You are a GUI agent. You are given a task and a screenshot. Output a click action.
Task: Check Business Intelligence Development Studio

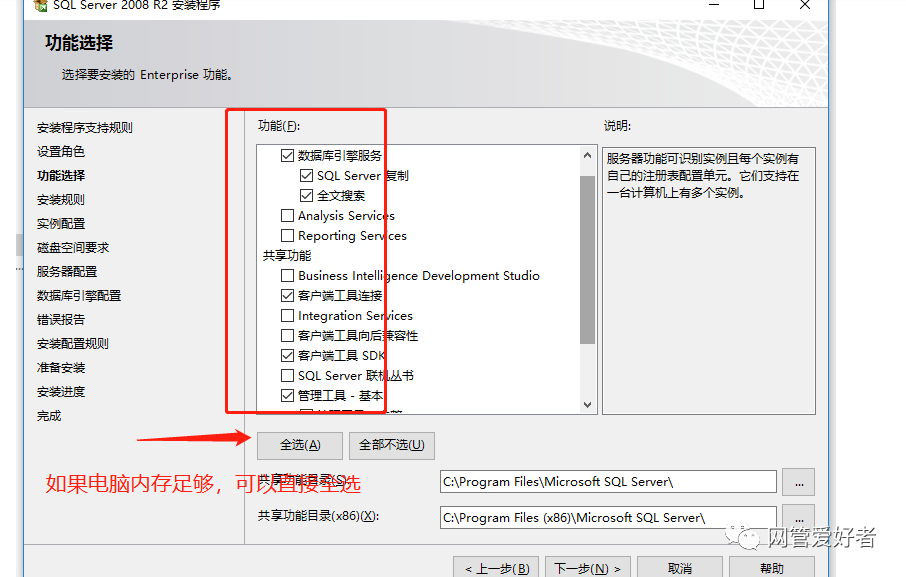[287, 276]
